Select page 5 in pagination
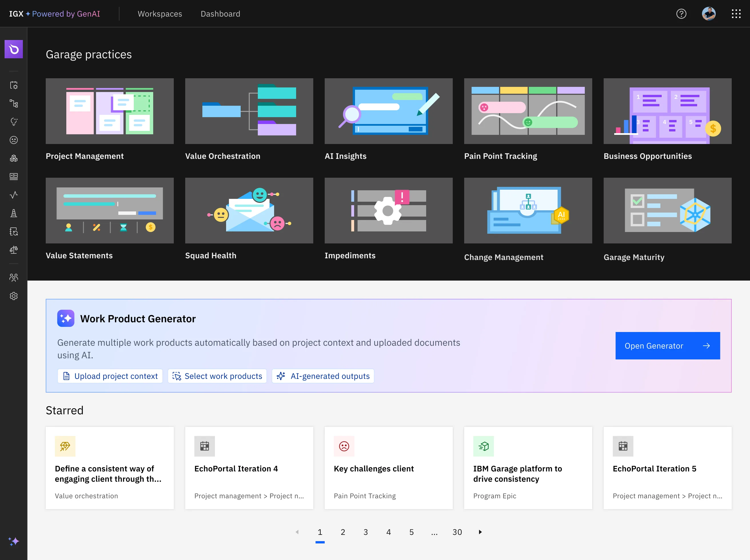The height and width of the screenshot is (560, 750). [411, 532]
